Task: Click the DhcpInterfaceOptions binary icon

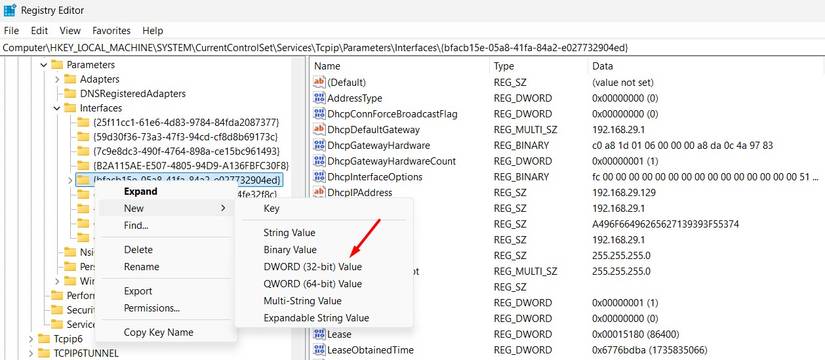Action: (319, 177)
